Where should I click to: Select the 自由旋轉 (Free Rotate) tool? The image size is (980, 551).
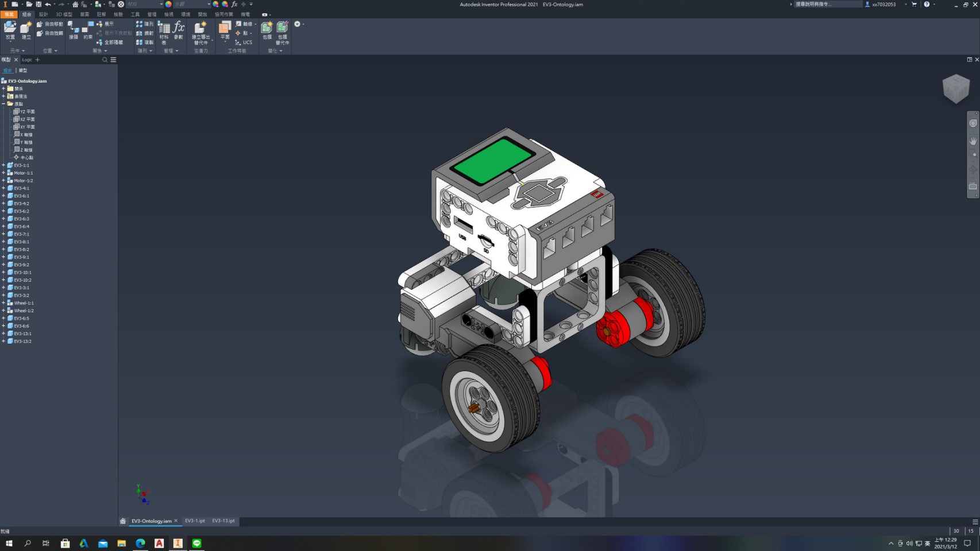49,33
